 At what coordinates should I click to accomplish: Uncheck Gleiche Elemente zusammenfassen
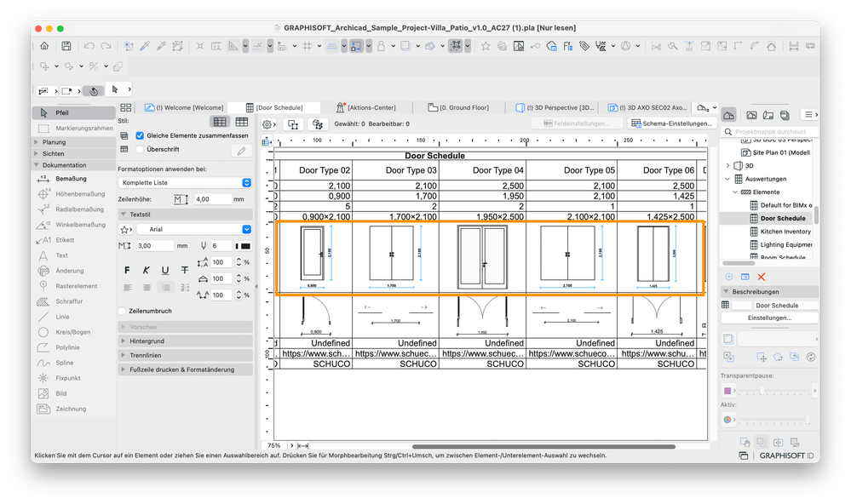coord(140,135)
